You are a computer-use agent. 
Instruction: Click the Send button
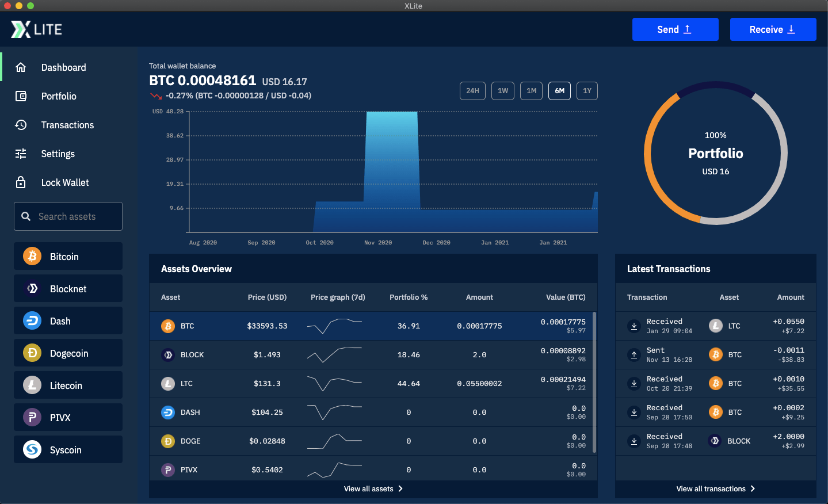pos(675,29)
